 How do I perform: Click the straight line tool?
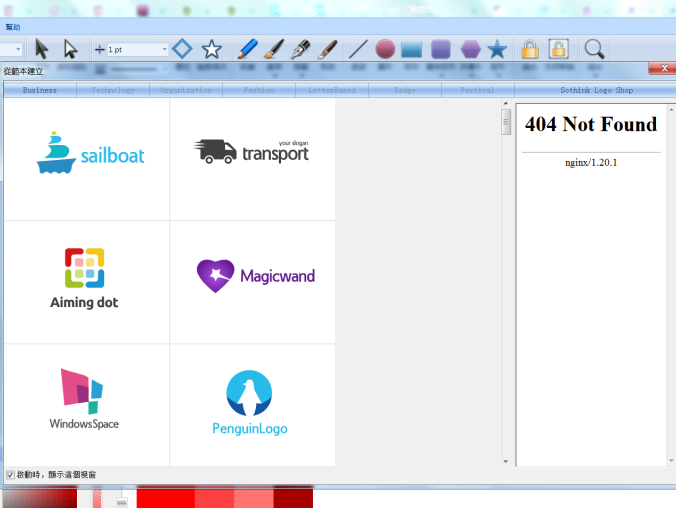point(357,49)
